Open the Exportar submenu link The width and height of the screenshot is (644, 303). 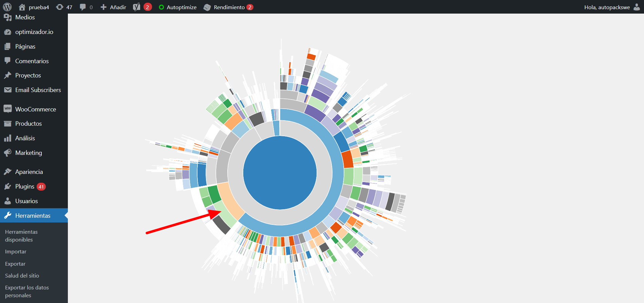[15, 264]
